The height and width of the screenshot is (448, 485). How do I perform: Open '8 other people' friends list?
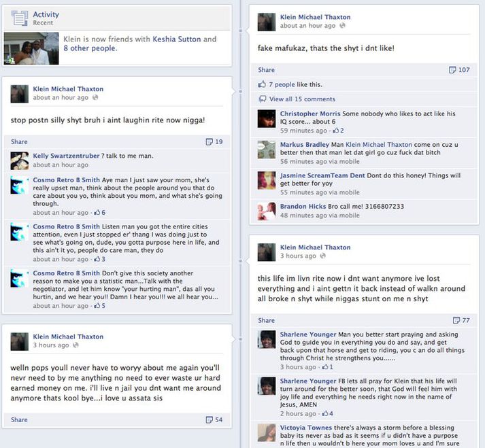coord(90,48)
